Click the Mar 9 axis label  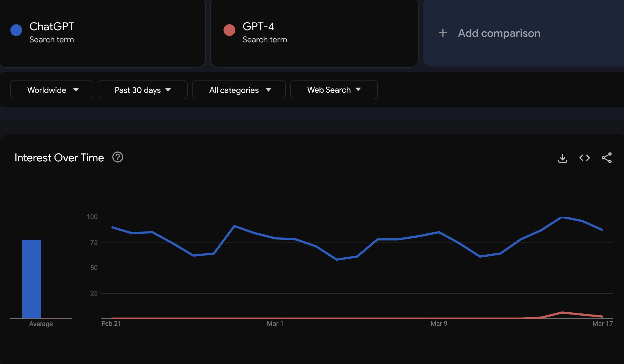(x=439, y=324)
